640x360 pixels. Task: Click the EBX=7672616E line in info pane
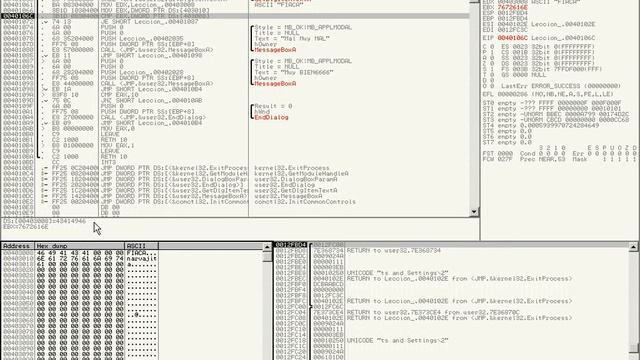25,227
